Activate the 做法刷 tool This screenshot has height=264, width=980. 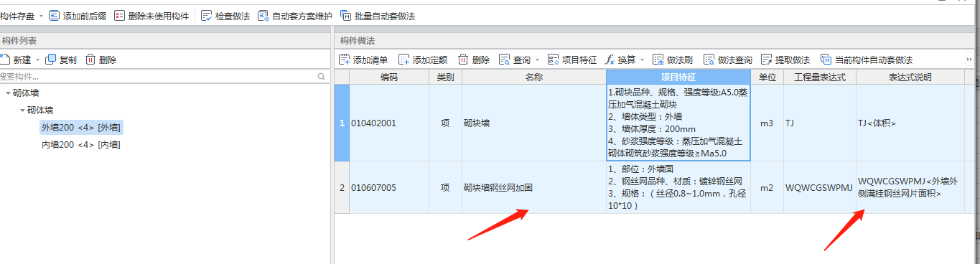pos(672,60)
